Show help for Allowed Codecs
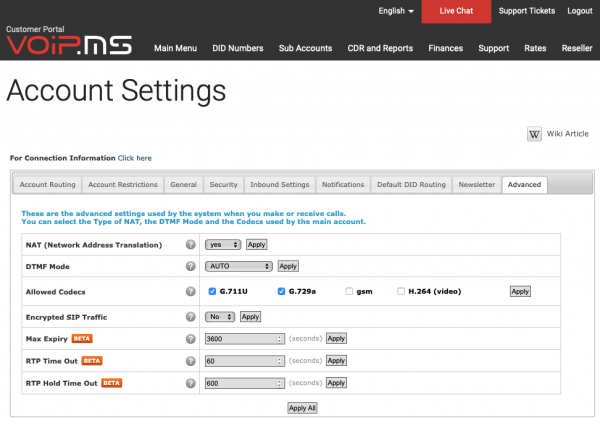The width and height of the screenshot is (600, 424). [191, 291]
